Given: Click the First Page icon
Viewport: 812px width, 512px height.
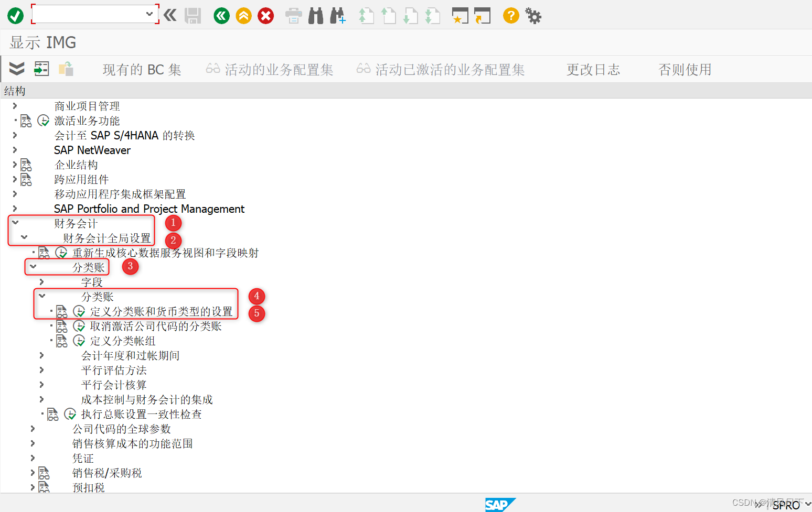Looking at the screenshot, I should pos(366,16).
